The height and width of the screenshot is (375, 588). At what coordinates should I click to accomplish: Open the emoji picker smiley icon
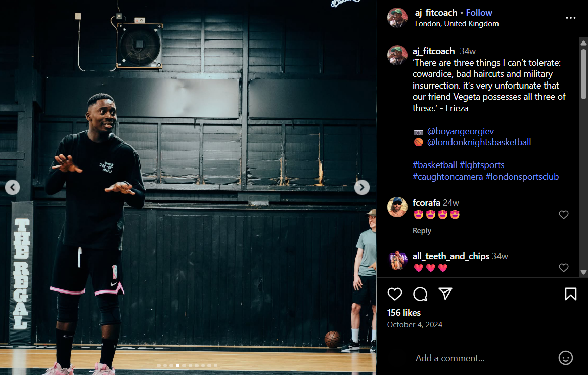(565, 358)
